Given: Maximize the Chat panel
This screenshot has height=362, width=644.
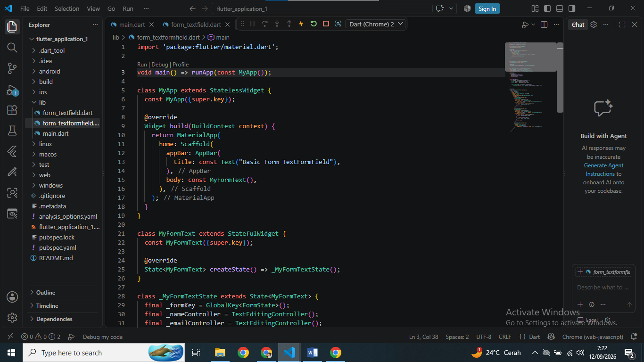Looking at the screenshot, I should click(622, 25).
